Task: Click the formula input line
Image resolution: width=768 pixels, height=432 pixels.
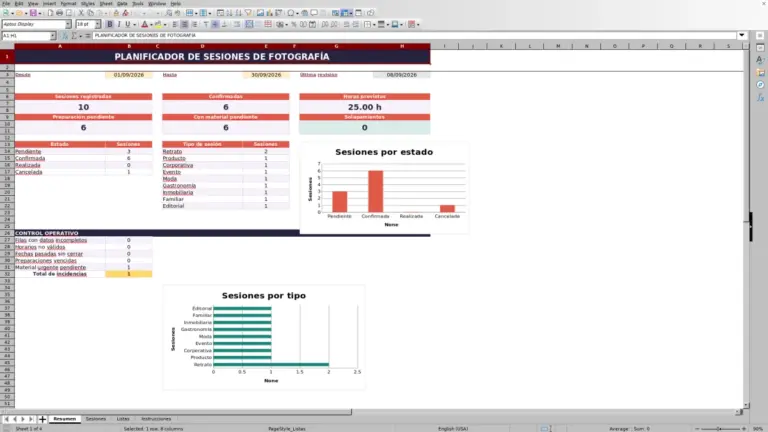Action: click(x=414, y=35)
